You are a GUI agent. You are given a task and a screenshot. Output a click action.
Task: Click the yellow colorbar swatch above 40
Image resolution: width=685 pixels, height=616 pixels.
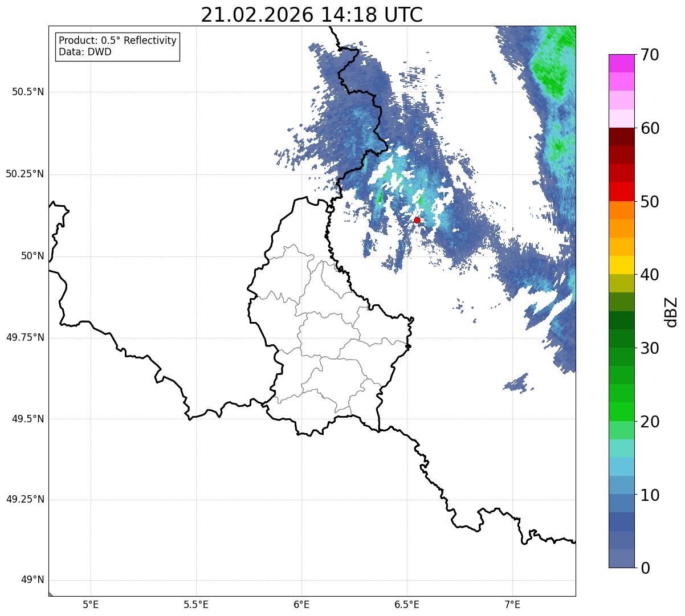621,265
